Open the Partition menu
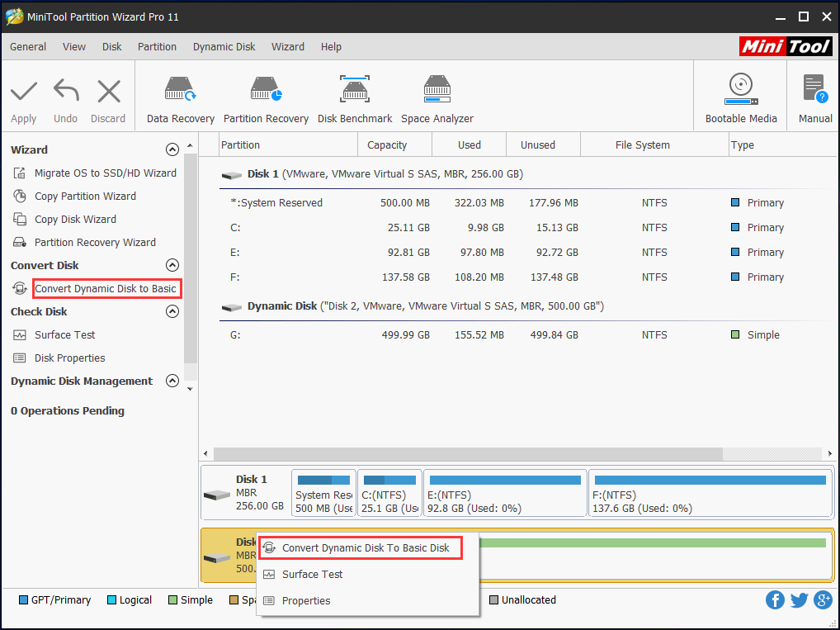Image resolution: width=840 pixels, height=630 pixels. coord(157,46)
